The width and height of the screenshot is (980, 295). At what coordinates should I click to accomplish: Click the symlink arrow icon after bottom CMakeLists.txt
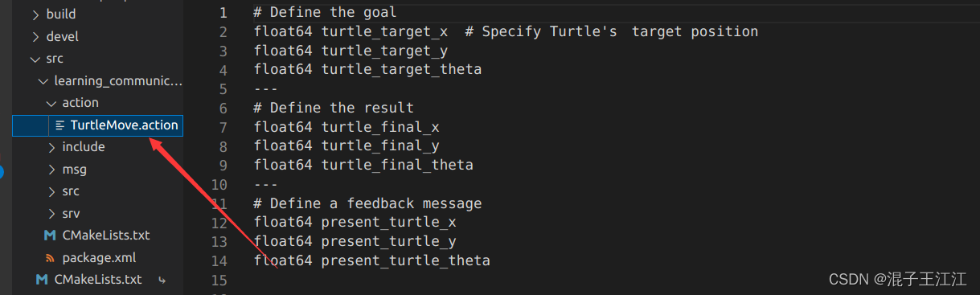point(162,280)
